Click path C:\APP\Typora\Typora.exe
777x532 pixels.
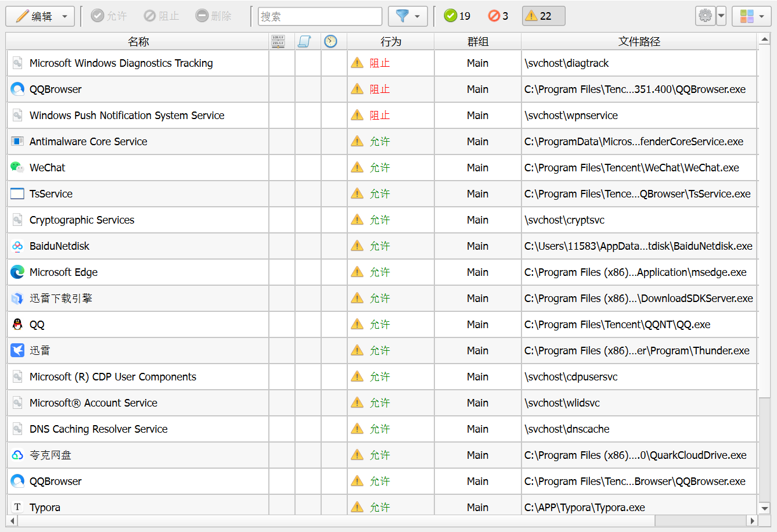pos(585,507)
